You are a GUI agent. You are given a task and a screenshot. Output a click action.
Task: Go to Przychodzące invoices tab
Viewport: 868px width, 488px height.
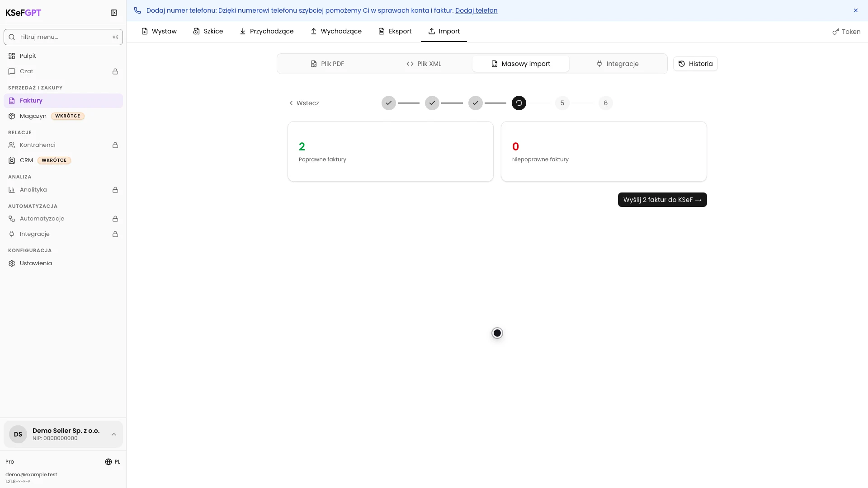point(267,31)
